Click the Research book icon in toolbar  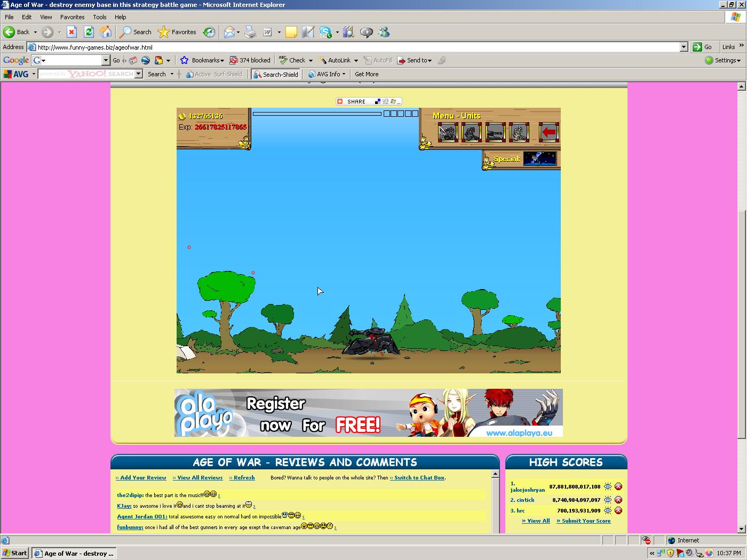(x=348, y=32)
